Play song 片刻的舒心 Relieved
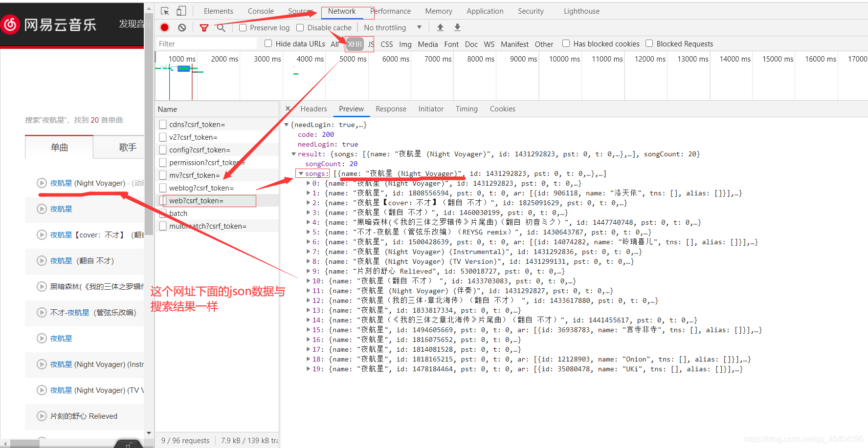This screenshot has height=448, width=868. pos(42,416)
